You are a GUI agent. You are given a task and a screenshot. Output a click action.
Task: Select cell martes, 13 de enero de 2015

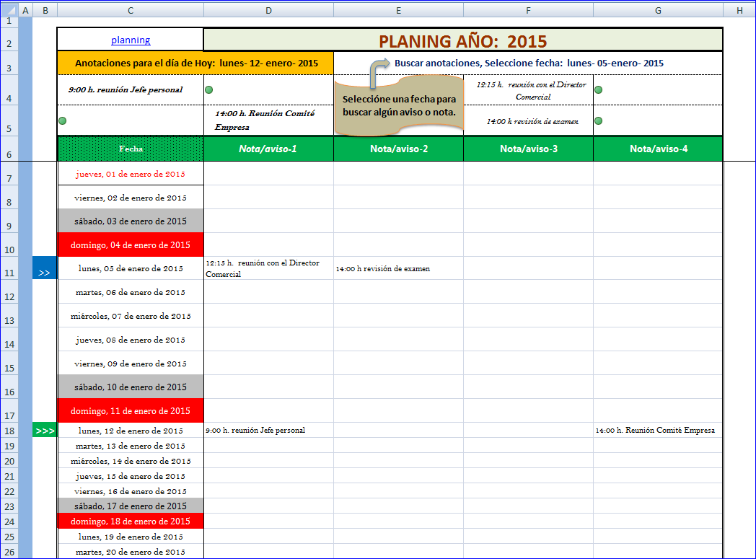(131, 446)
